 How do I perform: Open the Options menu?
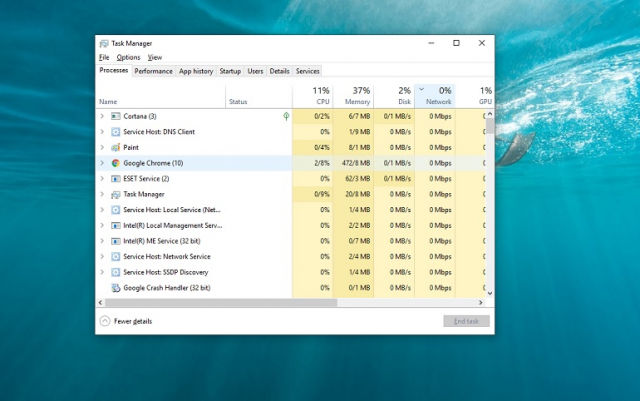(x=128, y=58)
